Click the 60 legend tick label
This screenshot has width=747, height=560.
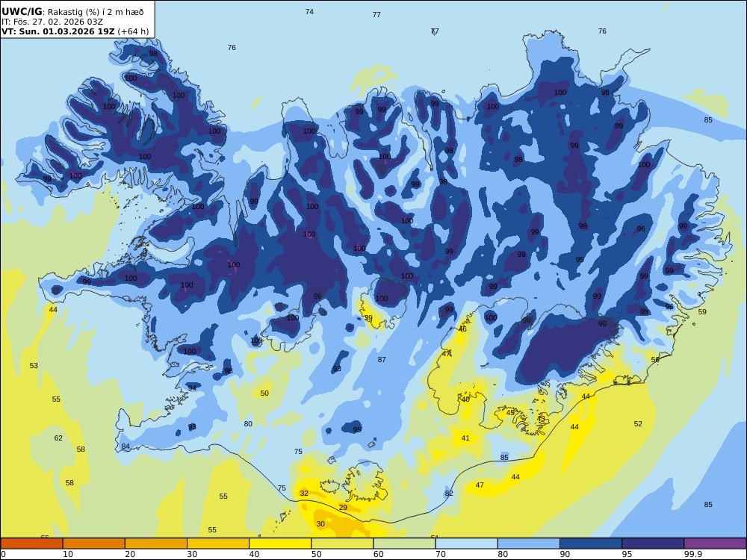[378, 554]
